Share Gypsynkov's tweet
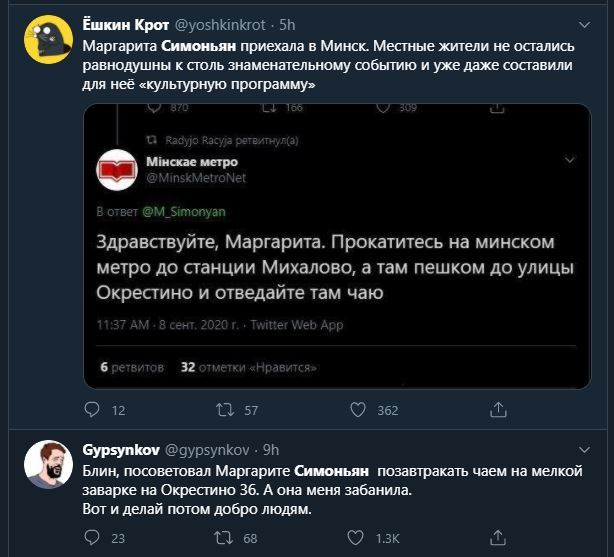 tap(496, 539)
